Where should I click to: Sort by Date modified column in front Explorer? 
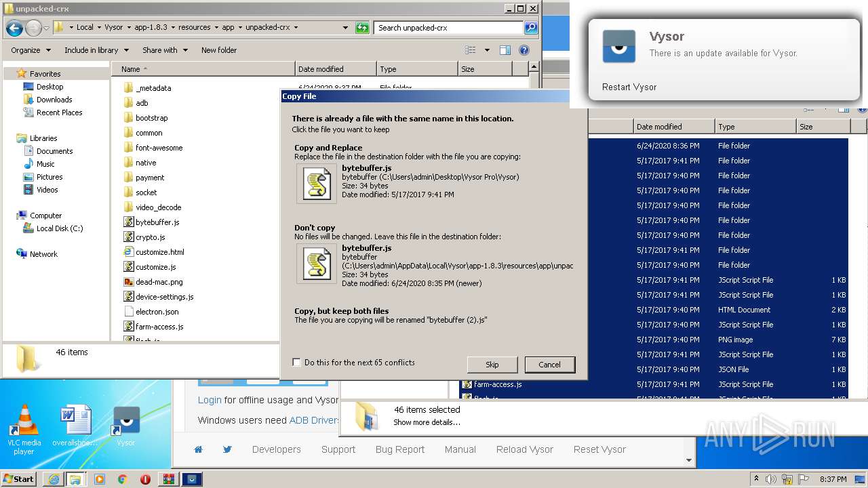tap(336, 69)
